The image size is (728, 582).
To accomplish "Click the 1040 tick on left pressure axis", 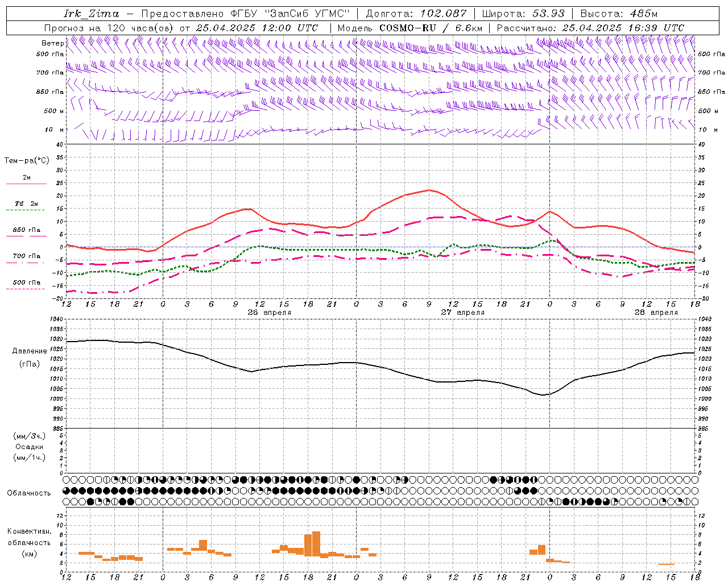I will (x=56, y=319).
